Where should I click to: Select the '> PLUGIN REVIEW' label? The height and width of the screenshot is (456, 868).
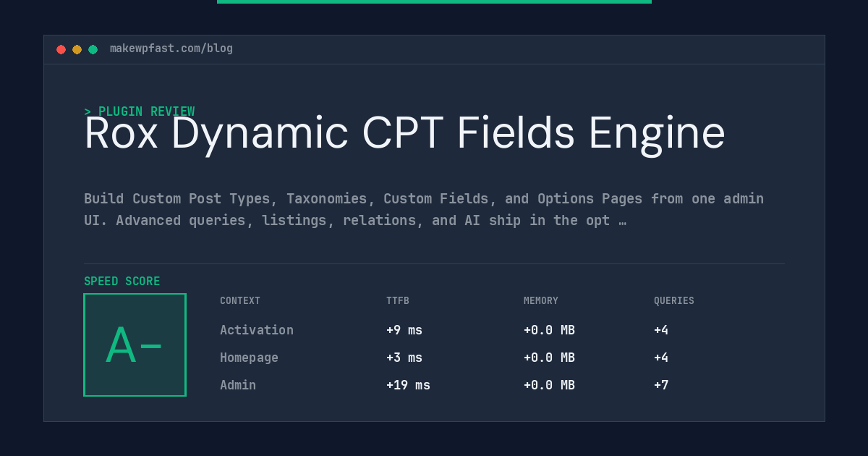[140, 111]
